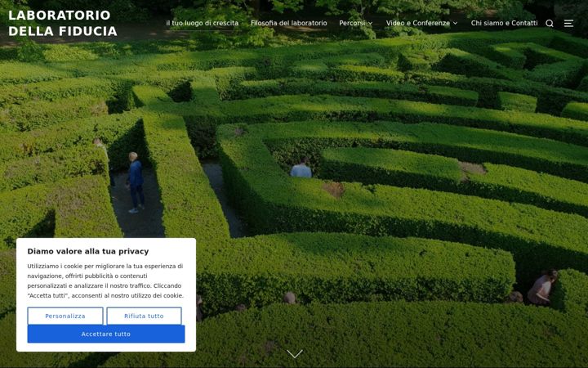Open the hamburger menu icon
The image size is (588, 368).
pos(568,23)
